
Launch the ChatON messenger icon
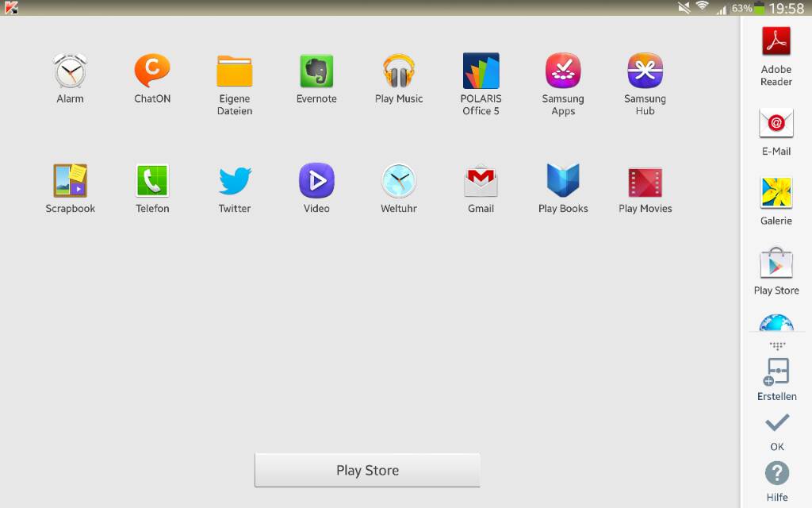point(151,71)
